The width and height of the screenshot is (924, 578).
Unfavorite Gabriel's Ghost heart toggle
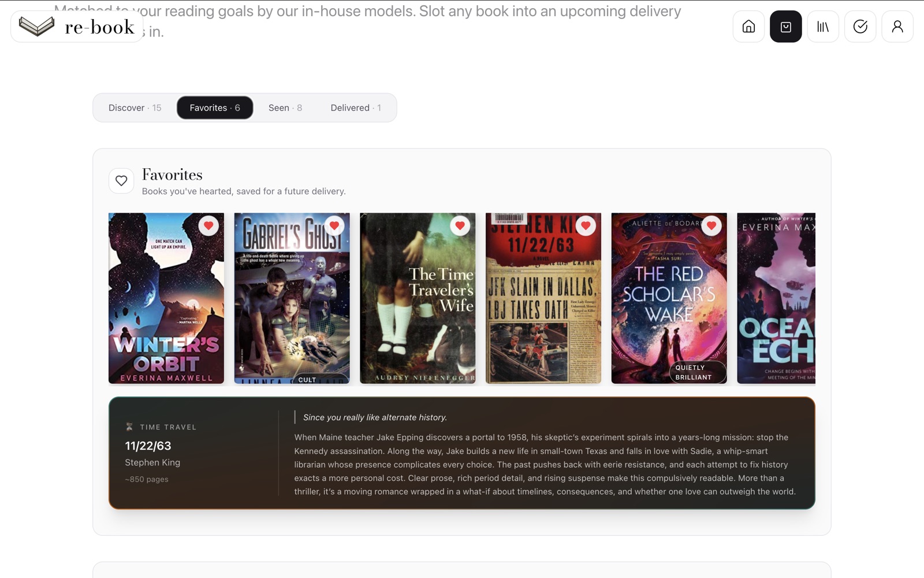(x=334, y=225)
